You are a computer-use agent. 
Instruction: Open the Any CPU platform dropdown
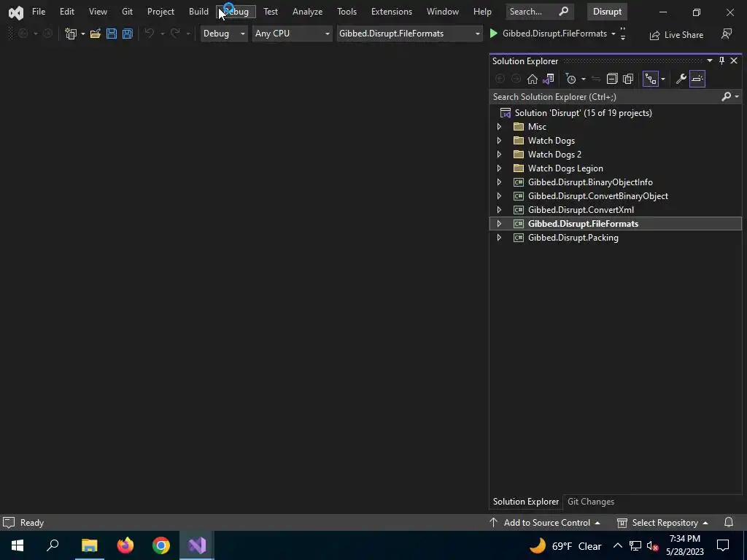292,34
